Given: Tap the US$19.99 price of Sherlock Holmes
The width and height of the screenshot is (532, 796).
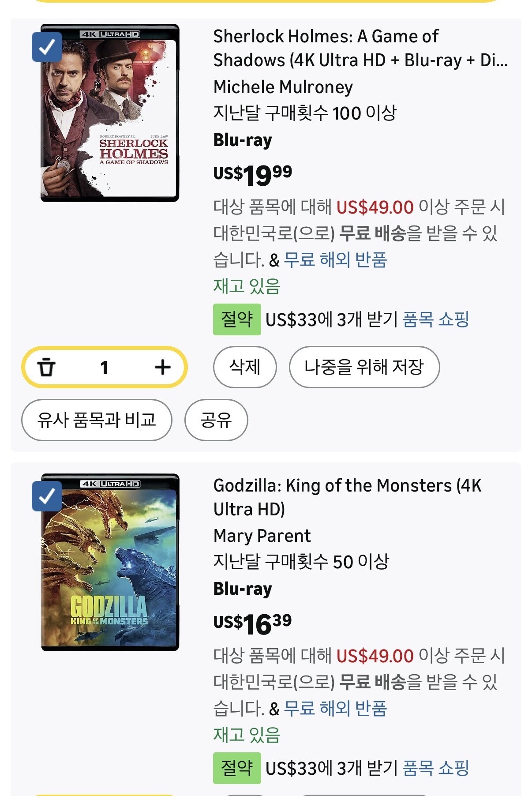Looking at the screenshot, I should (x=252, y=175).
